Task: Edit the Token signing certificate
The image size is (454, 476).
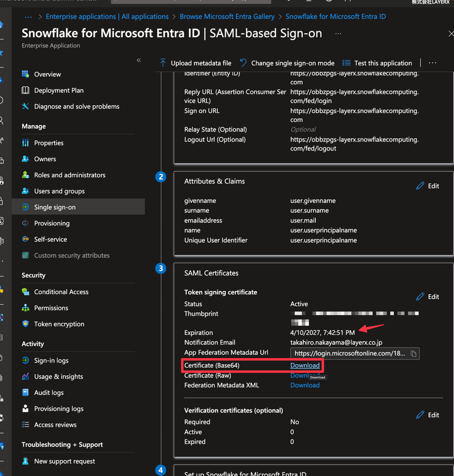Action: pos(428,296)
